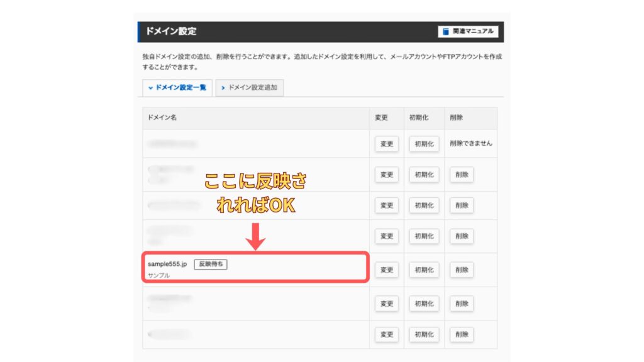This screenshot has height=362, width=644.
Task: Click 変更 in row directly above sample555.jp
Action: (x=386, y=236)
